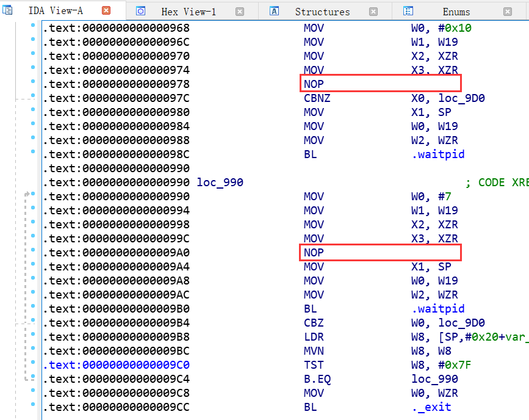Toggle breakpoint dot at address 98C
Image resolution: width=529 pixels, height=420 pixels.
33,151
